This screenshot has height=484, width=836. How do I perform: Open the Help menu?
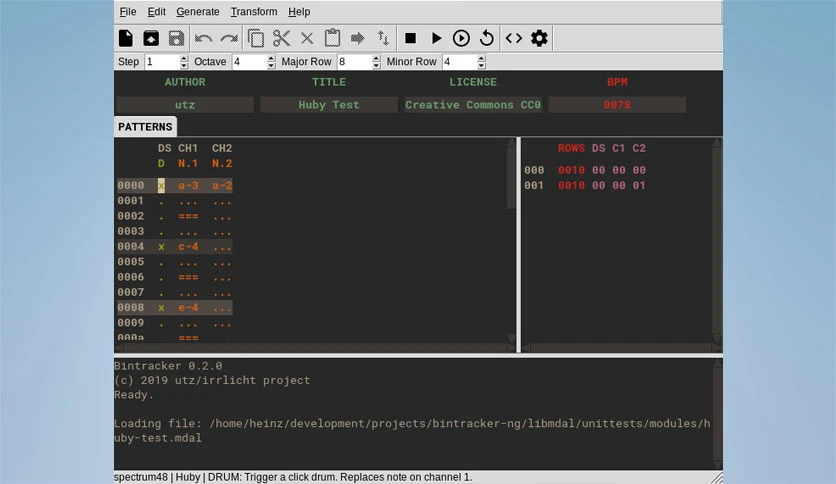(x=299, y=12)
